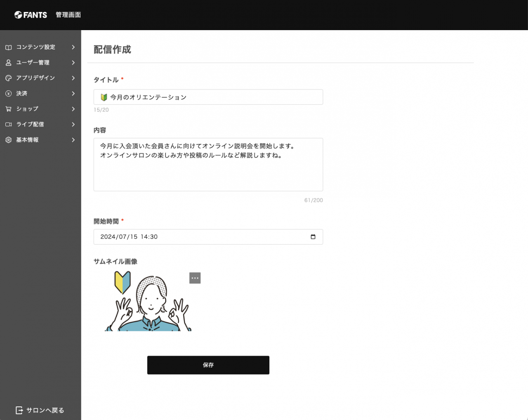Expand the ライブ配信 chevron
This screenshot has height=420, width=528.
click(73, 124)
